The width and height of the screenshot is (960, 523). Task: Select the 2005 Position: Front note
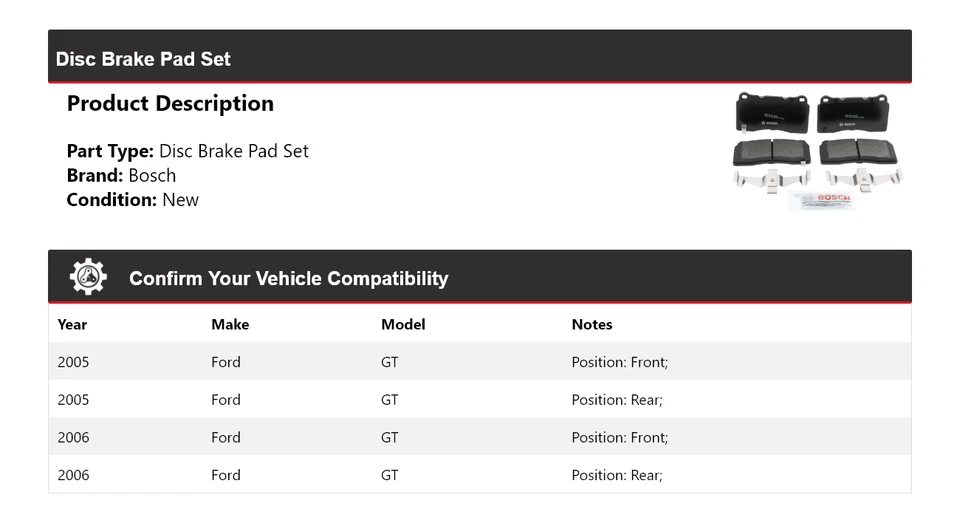pos(620,362)
